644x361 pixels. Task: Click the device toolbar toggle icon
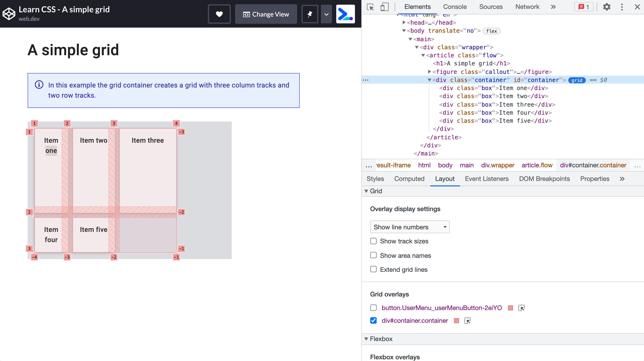pos(384,7)
